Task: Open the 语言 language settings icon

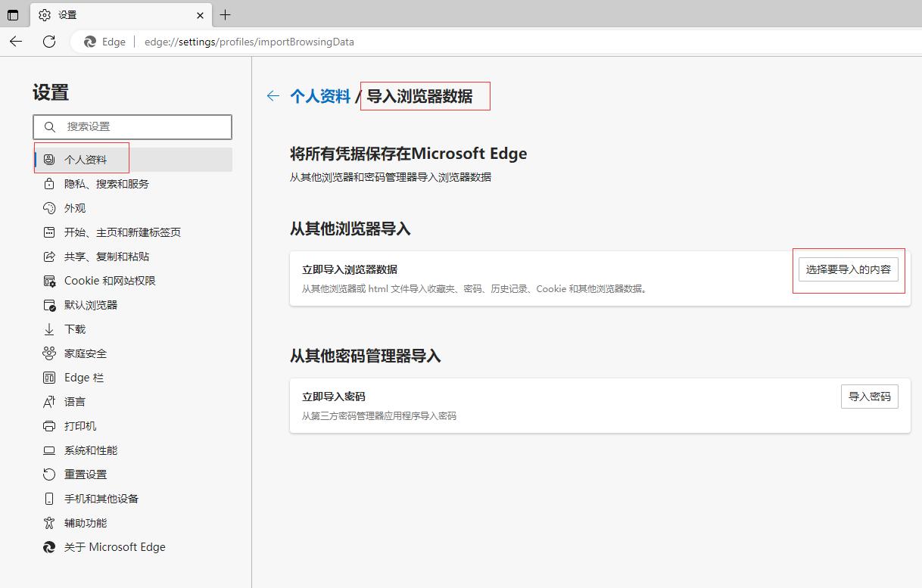Action: [48, 401]
